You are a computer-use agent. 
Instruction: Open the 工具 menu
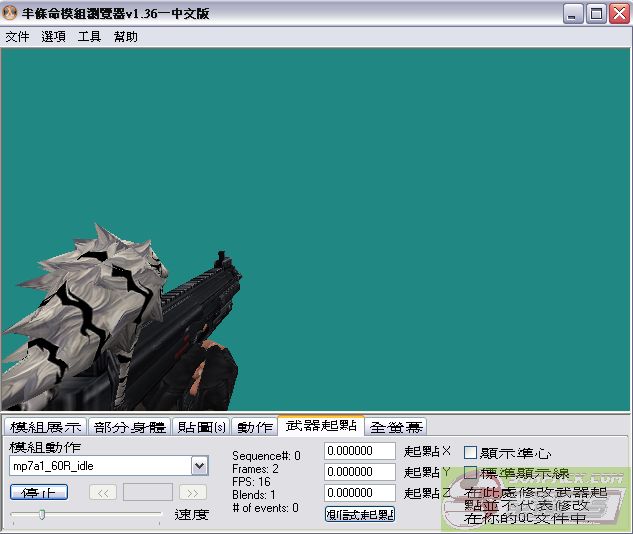point(90,37)
